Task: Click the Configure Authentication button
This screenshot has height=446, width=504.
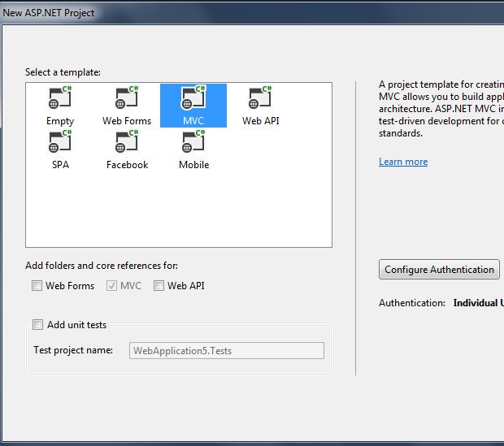Action: click(x=439, y=269)
